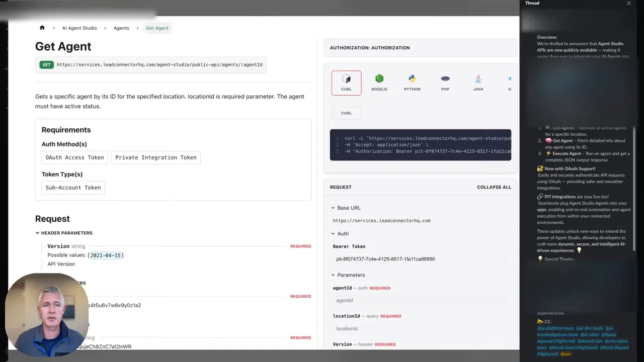Click the COLLAPSE ALL button
644x362 pixels.
pyautogui.click(x=494, y=187)
